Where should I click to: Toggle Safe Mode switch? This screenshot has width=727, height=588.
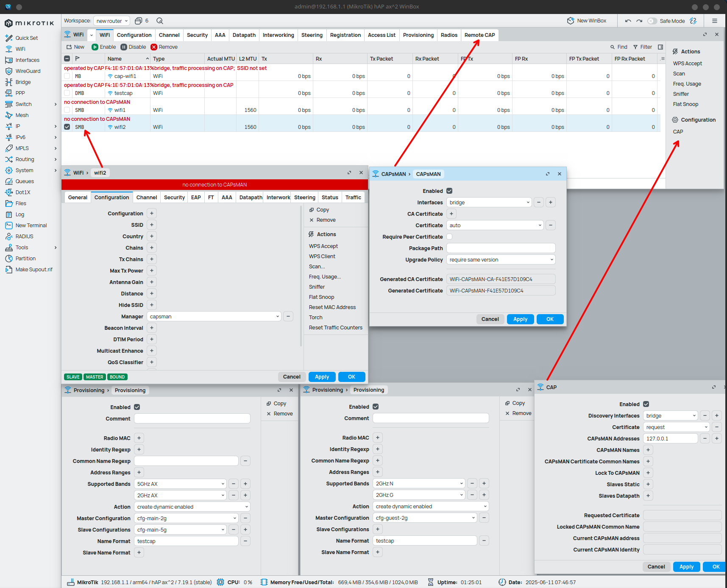652,21
